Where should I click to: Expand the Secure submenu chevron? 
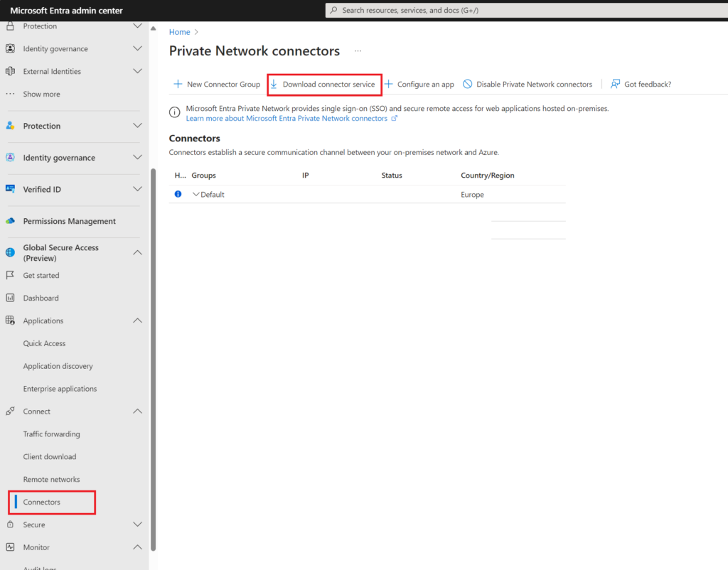[x=137, y=525]
